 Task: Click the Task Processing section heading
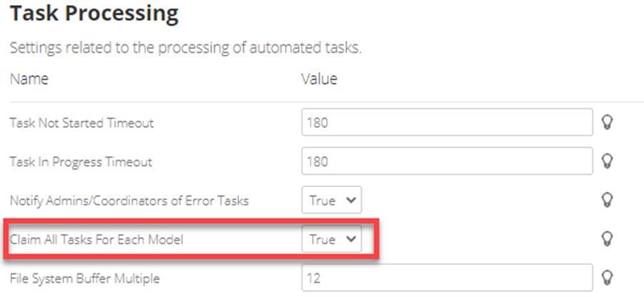[93, 14]
